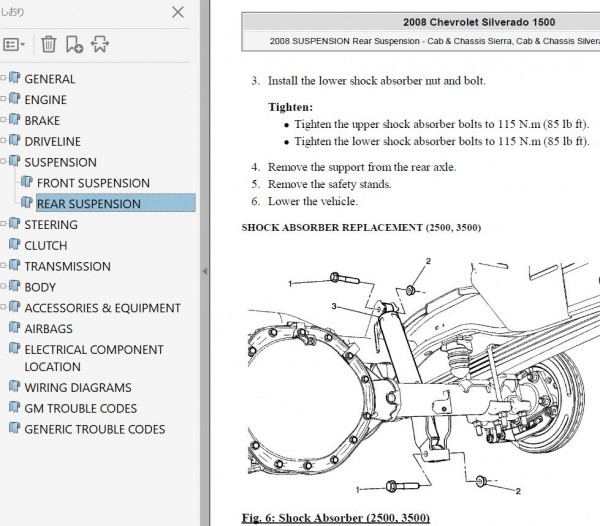600x526 pixels.
Task: Click the 2008 Chevrolet Silverado 1500 title
Action: 479,22
